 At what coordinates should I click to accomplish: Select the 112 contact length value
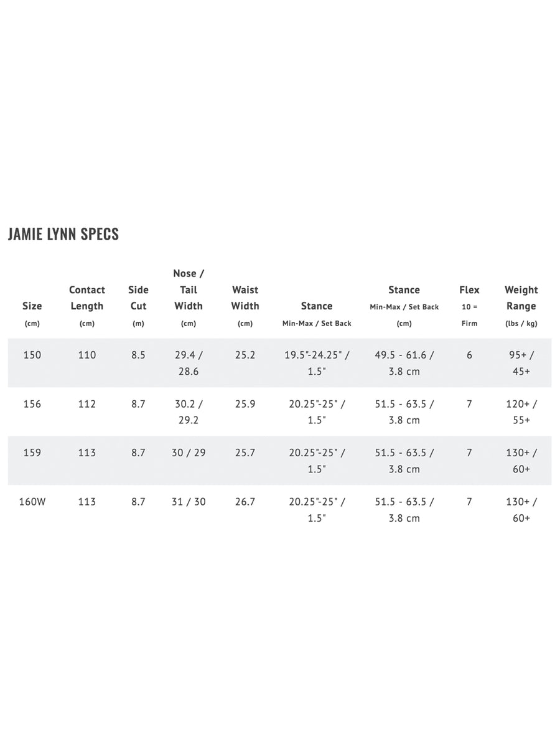[x=87, y=404]
